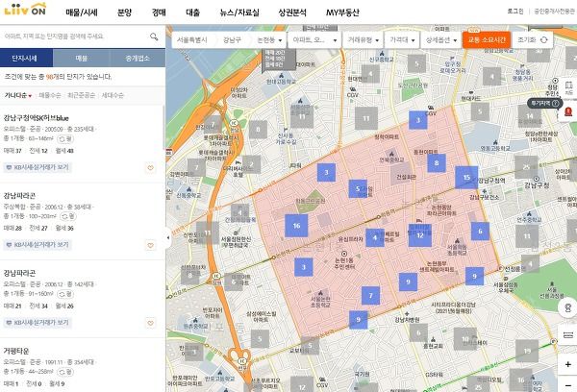Toggle 평 unit for 거평타운
The height and width of the screenshot is (392, 577).
point(66,372)
